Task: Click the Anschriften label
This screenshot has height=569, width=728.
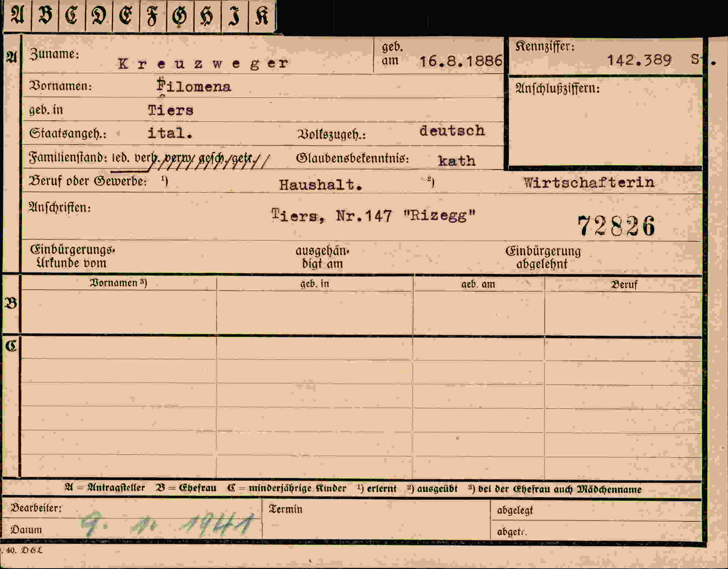Action: [60, 208]
